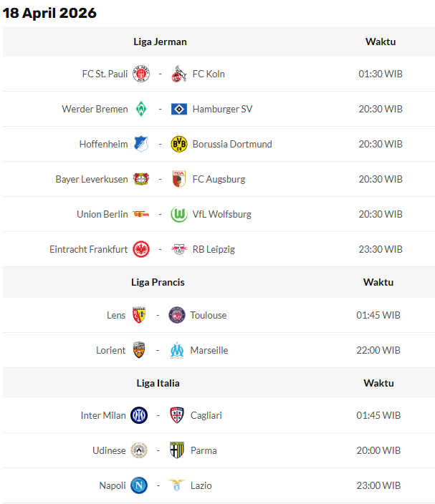Click the Liga Prancis header label

[158, 282]
